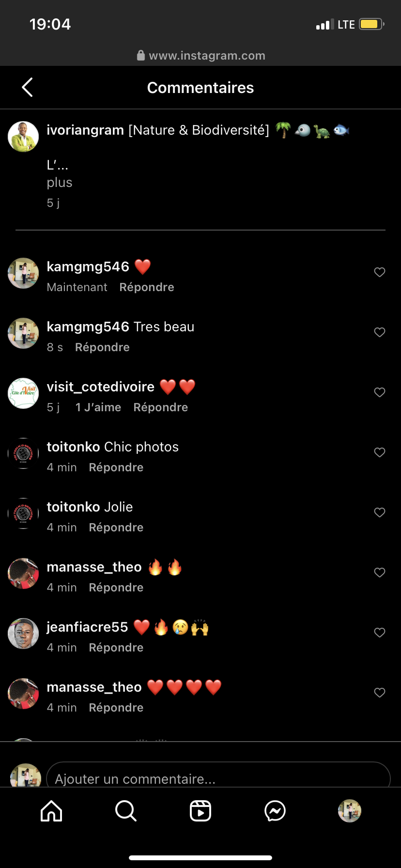Open the Reels tab icon
401x868 pixels.
200,811
